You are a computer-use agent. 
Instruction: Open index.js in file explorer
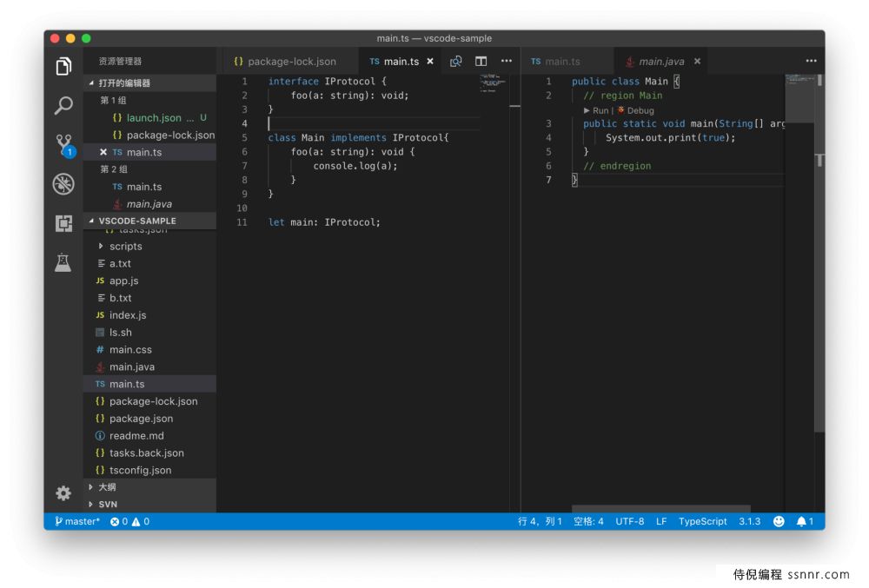(x=149, y=315)
